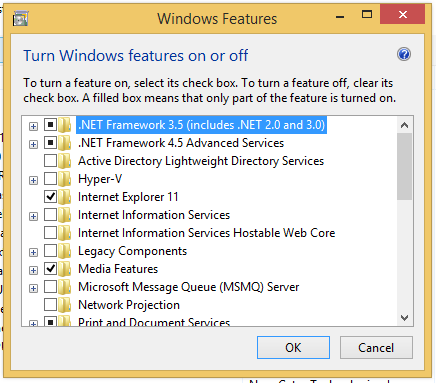Select the '.NET Framework 3.5 (includes .NET 2.0 and 3.0)' row
This screenshot has width=436, height=383.
point(201,125)
